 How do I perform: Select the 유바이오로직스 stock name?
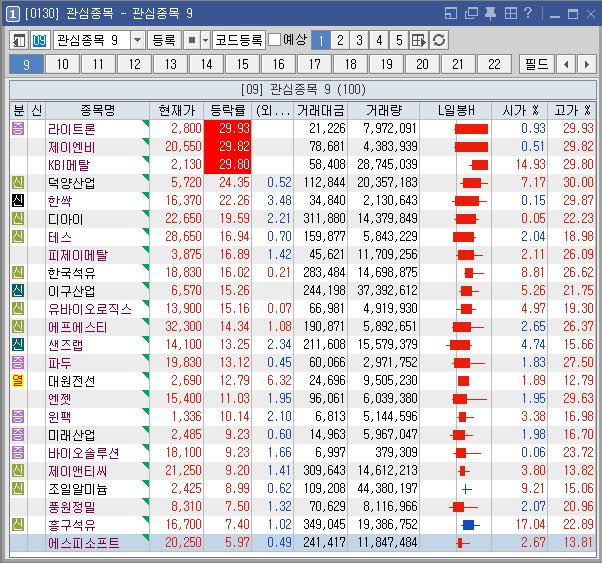click(x=90, y=309)
